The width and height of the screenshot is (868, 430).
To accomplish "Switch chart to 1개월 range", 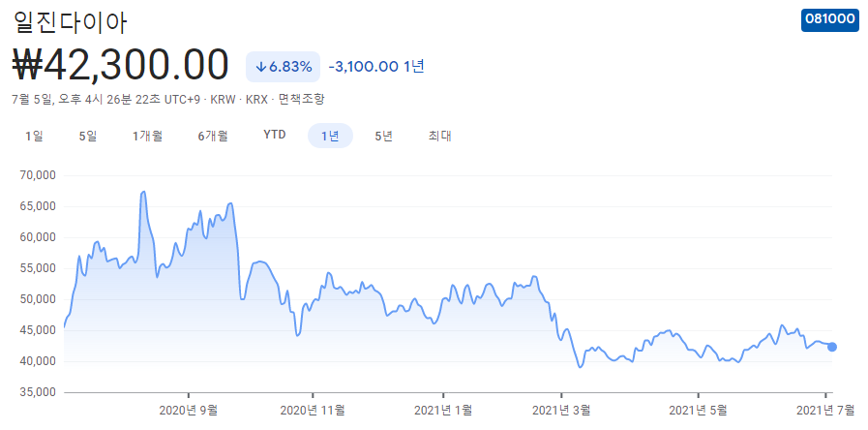I will click(147, 136).
